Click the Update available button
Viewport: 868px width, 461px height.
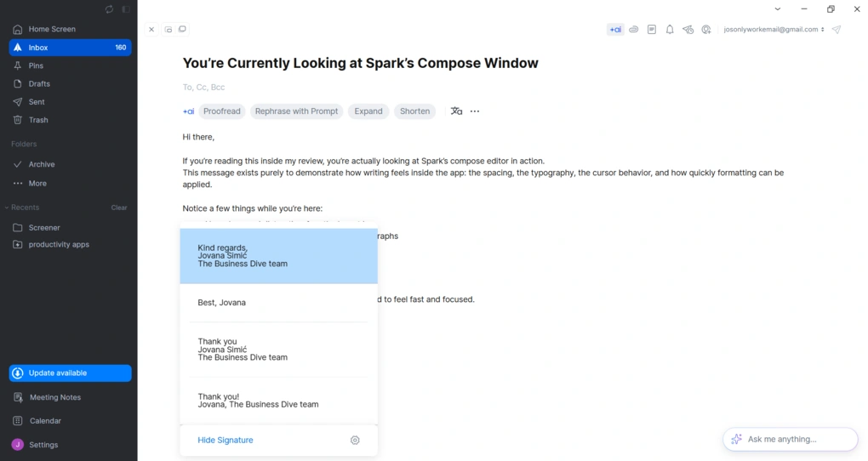70,373
